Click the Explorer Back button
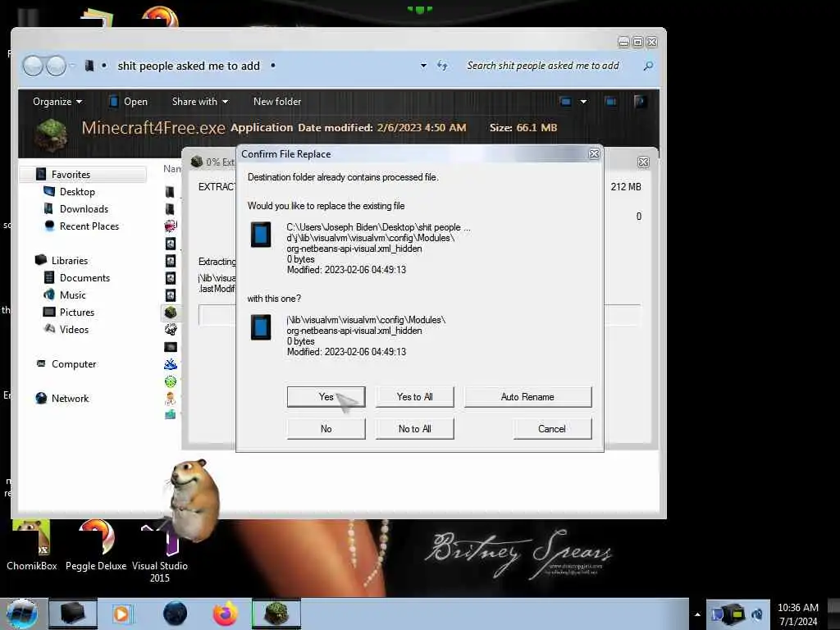Viewport: 840px width, 630px height. click(33, 66)
